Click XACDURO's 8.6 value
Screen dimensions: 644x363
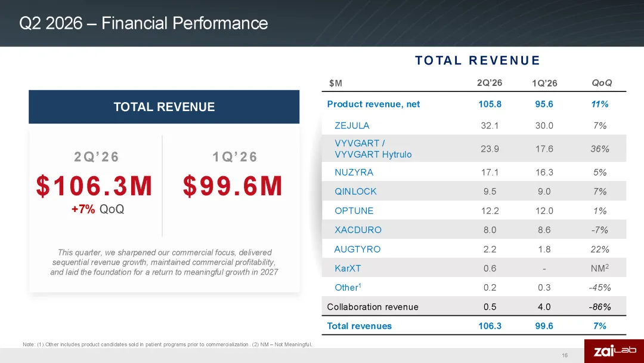point(544,230)
